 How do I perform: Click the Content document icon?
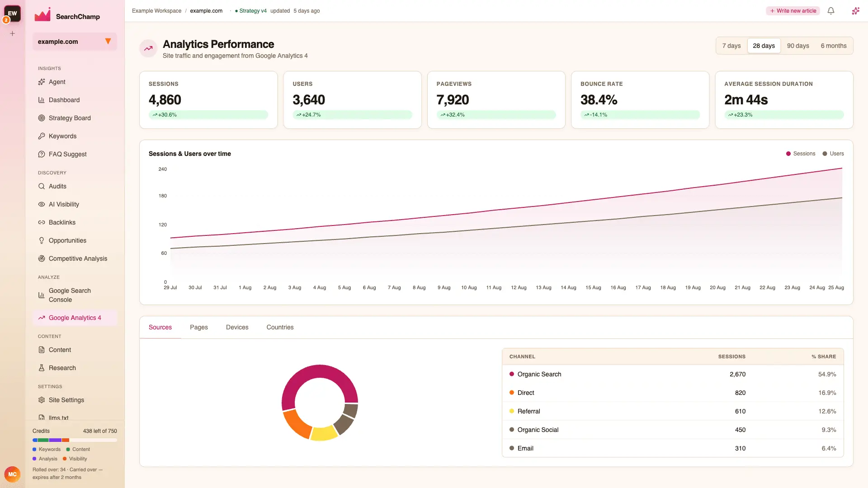42,350
